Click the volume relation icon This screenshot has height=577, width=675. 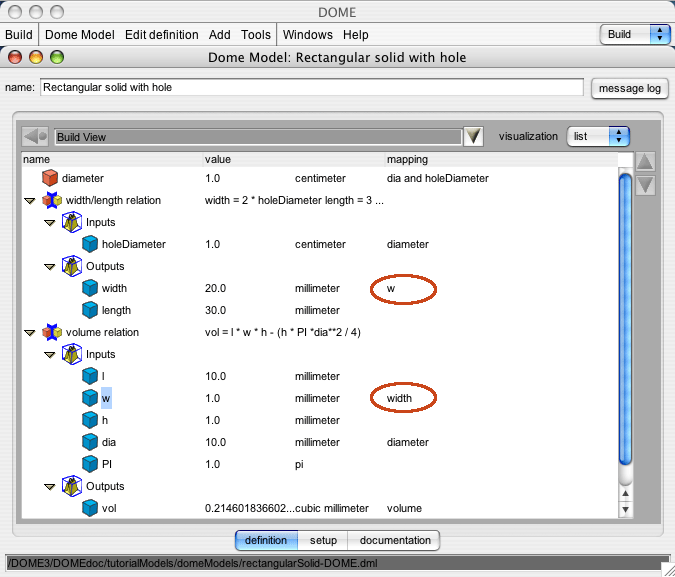coord(52,332)
